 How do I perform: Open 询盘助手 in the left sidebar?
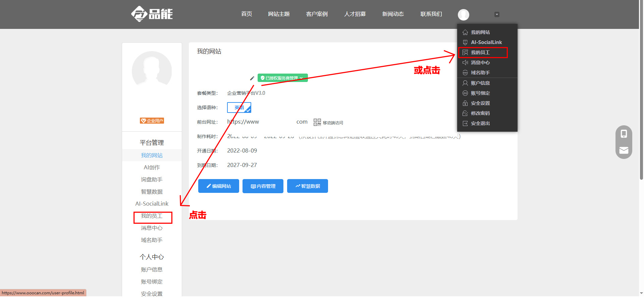[x=152, y=179]
